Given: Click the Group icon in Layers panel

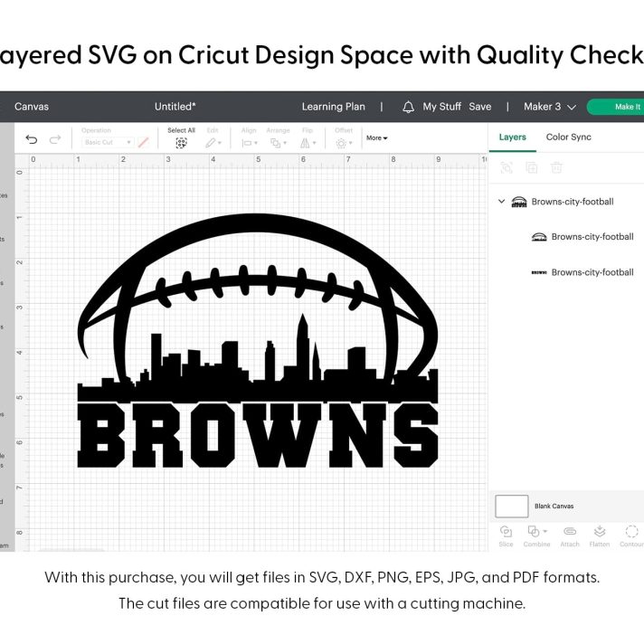Looking at the screenshot, I should point(507,167).
